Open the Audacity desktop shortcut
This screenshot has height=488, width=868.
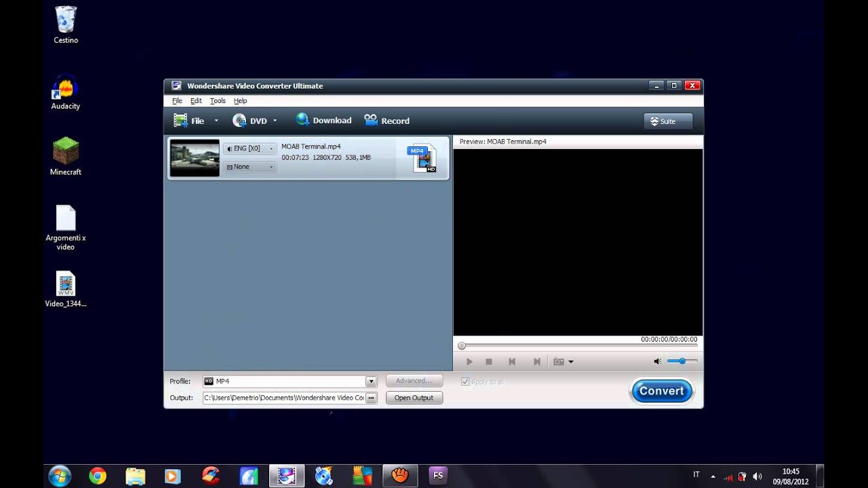click(x=66, y=91)
